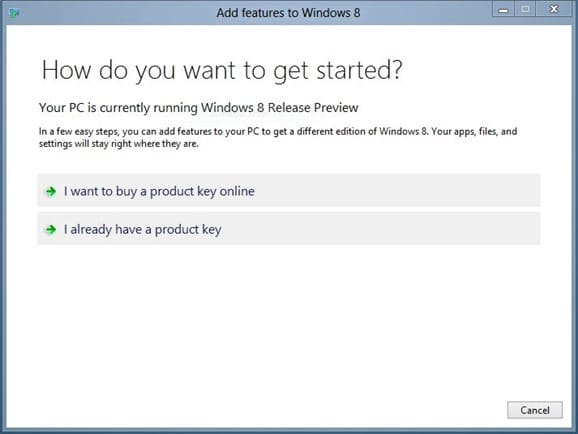This screenshot has width=578, height=434.
Task: Click green arrow beside already have a product key
Action: coord(51,230)
